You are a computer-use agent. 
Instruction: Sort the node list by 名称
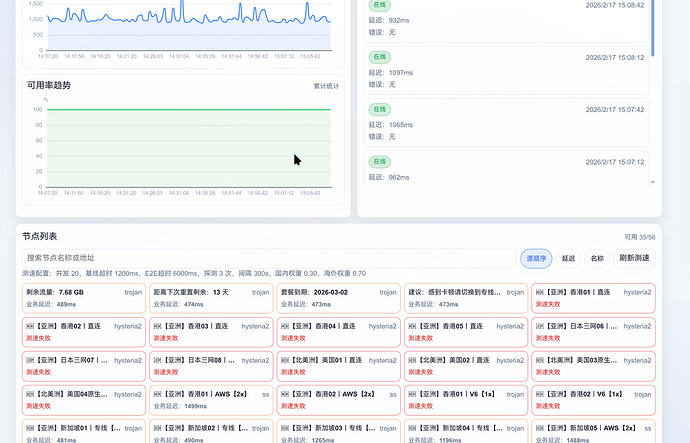[597, 258]
